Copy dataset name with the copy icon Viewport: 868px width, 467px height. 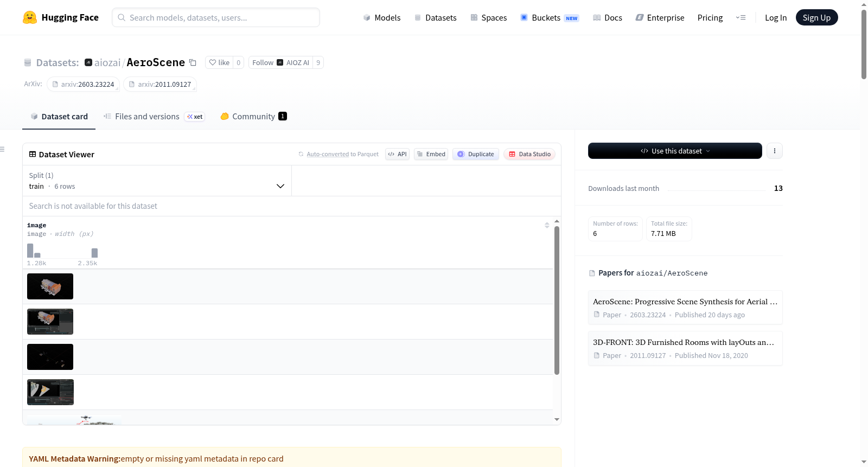pos(193,62)
